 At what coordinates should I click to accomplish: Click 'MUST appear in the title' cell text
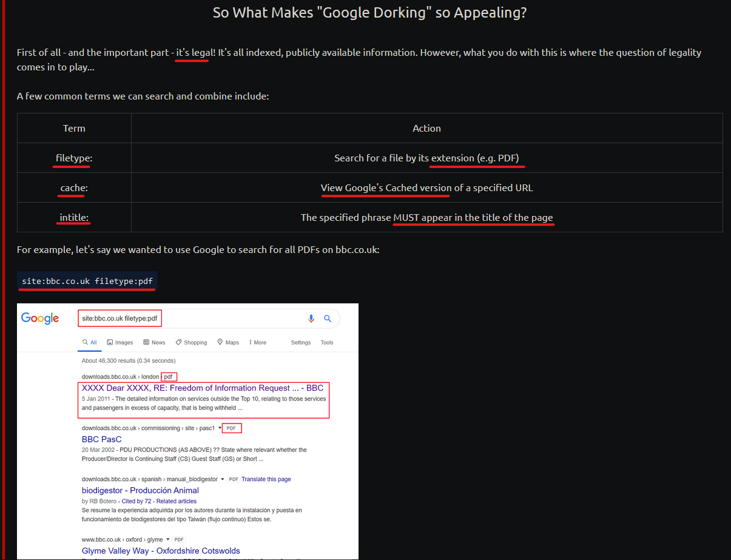coord(473,217)
